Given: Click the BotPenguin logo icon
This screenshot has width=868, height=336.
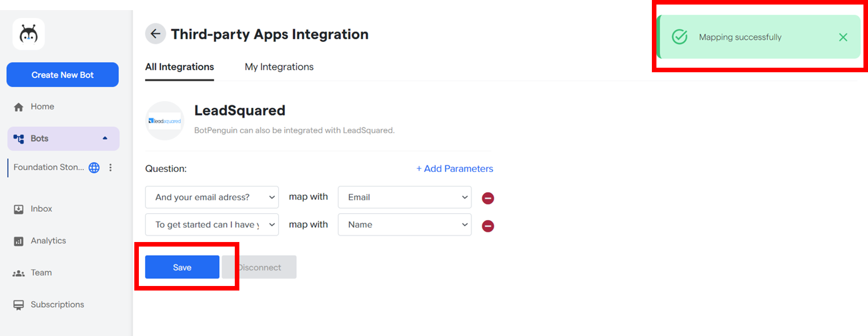Looking at the screenshot, I should [x=29, y=34].
